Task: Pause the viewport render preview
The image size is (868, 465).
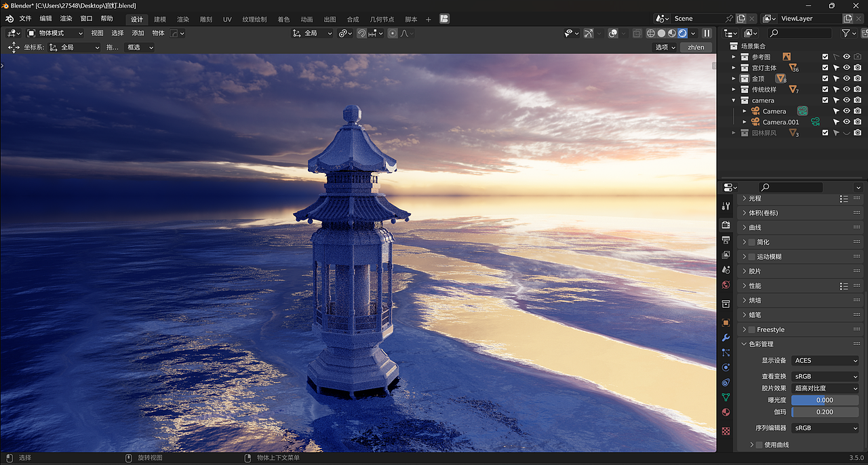Action: 707,33
